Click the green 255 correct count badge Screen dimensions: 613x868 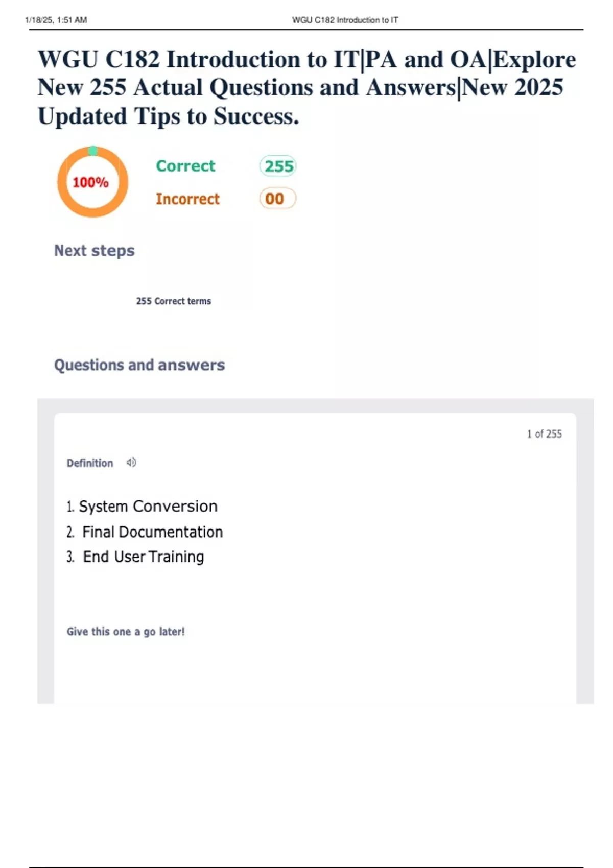tap(278, 166)
